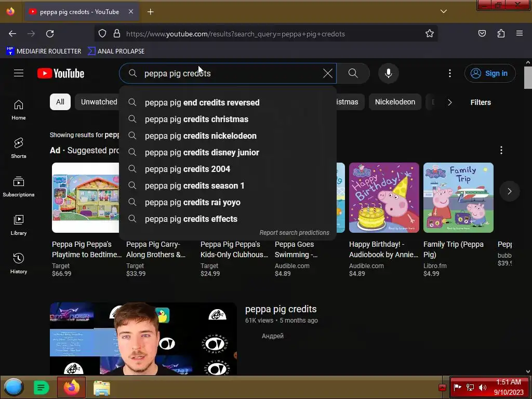The height and width of the screenshot is (399, 532).
Task: Sign in to YouTube
Action: (490, 73)
